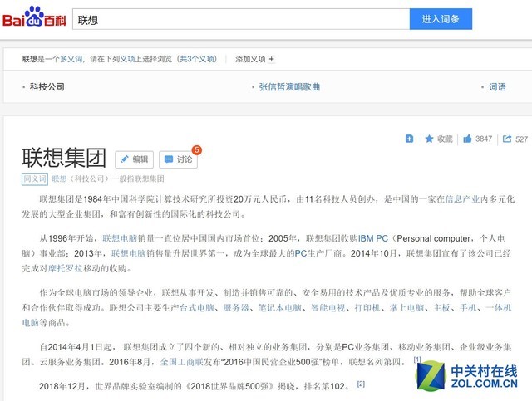Select the 科技公司 meaning entry
532x401 pixels.
tap(47, 87)
